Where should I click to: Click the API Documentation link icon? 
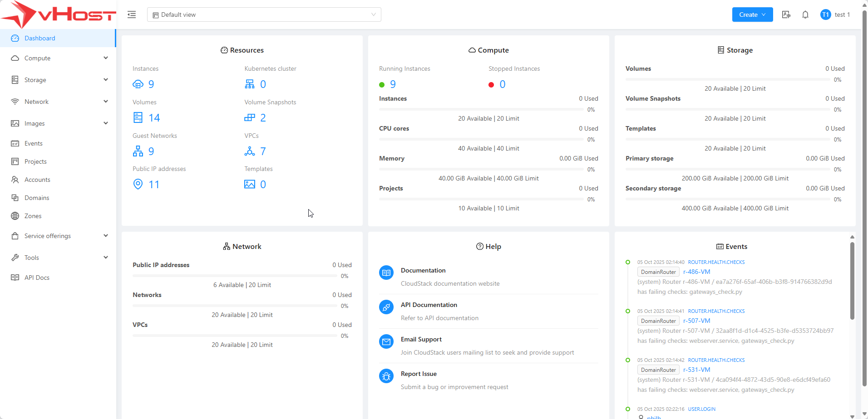click(x=386, y=307)
